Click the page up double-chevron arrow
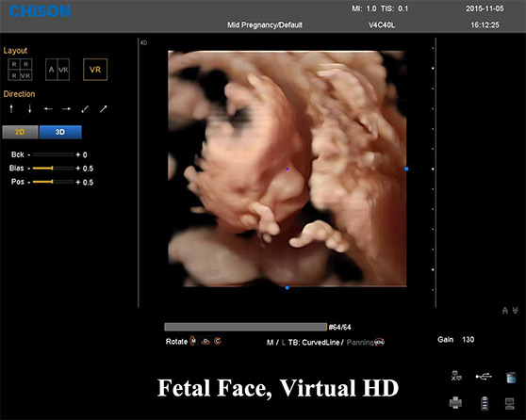The image size is (526, 420). (x=505, y=311)
